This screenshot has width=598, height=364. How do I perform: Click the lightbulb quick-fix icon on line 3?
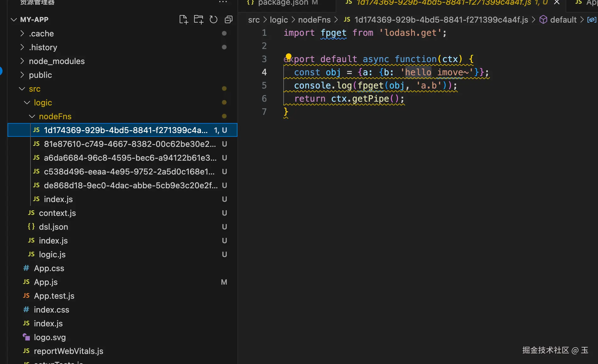tap(288, 57)
